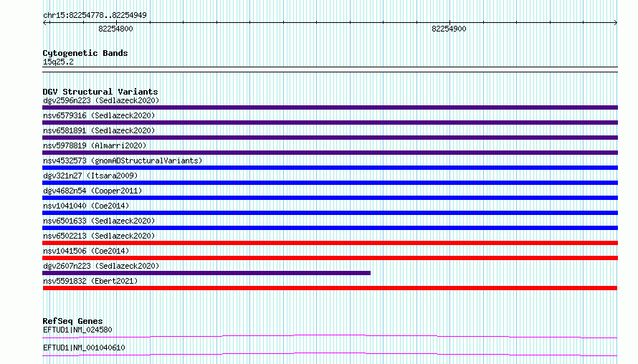638x364 pixels.
Task: Click the red bar for nsv6502213
Action: pos(330,243)
